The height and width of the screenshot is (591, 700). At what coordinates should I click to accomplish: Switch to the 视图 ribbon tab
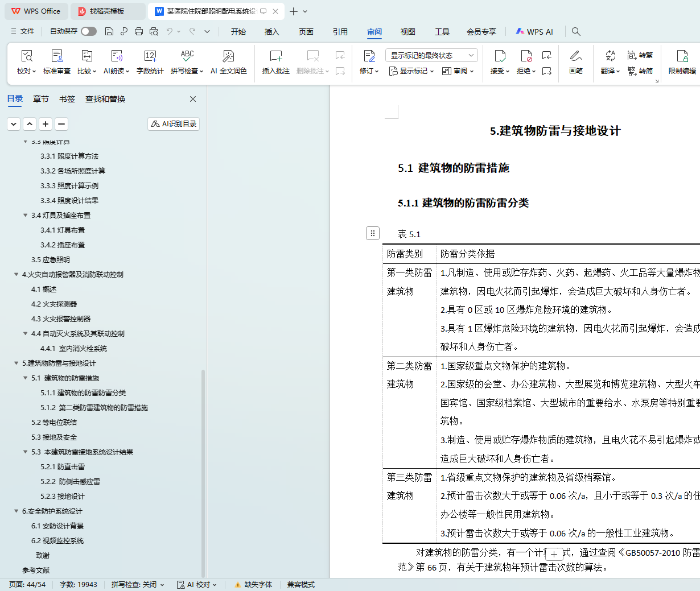pyautogui.click(x=407, y=32)
